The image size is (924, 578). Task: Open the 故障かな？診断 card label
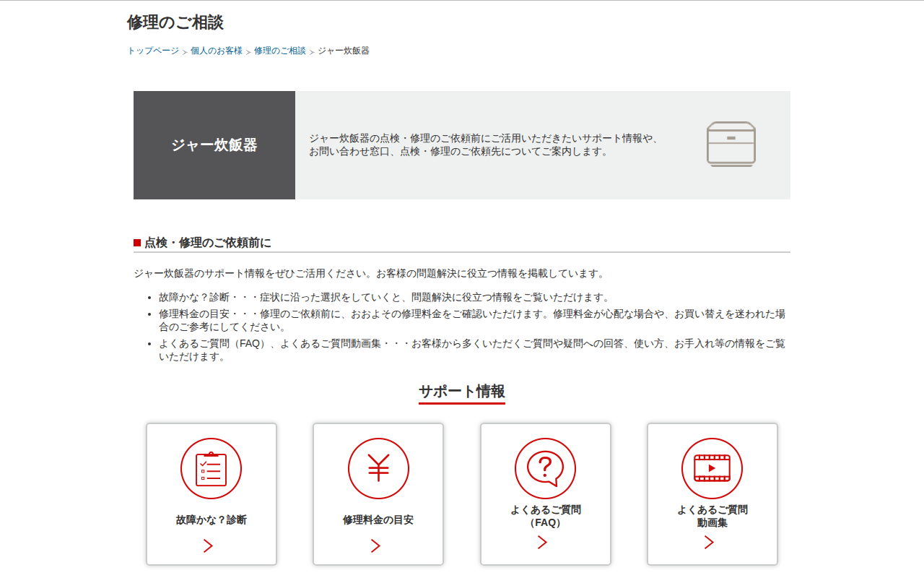[x=211, y=519]
